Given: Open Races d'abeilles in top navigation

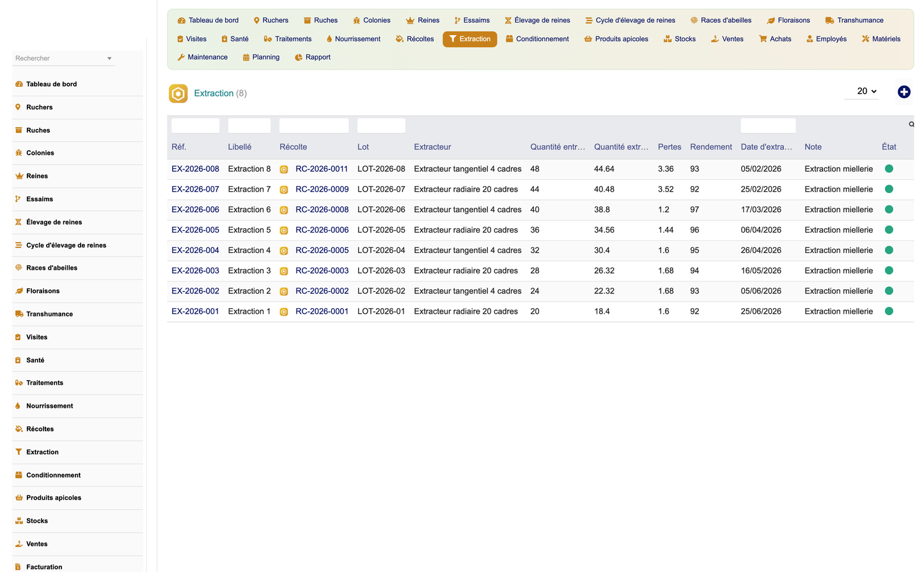Looking at the screenshot, I should [x=720, y=20].
